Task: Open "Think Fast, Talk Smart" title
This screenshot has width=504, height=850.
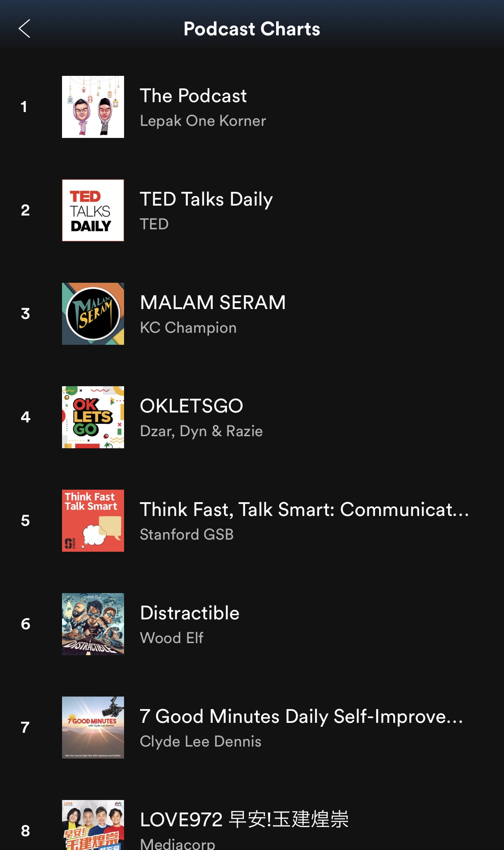Action: [x=304, y=509]
